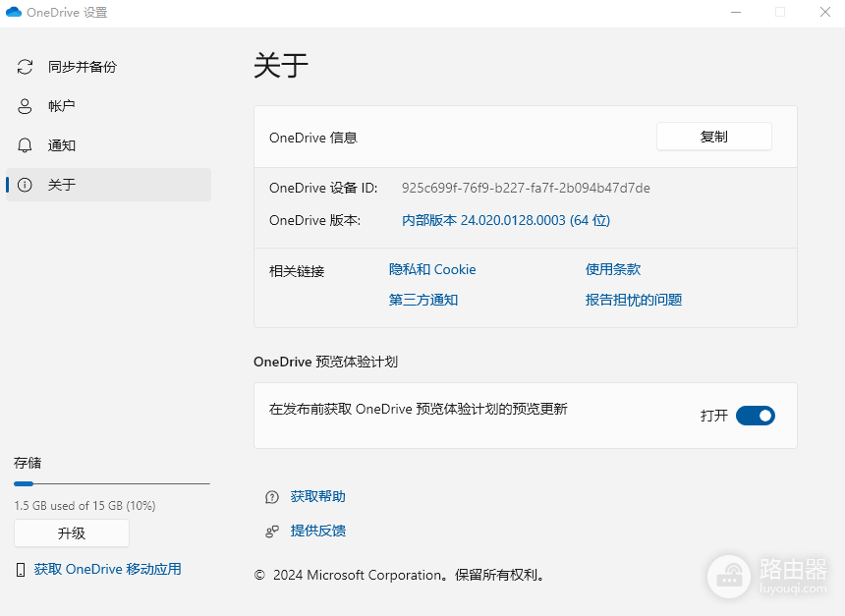Click the OneDrive 预览体验计划 heading
Viewport: 845px width, 616px height.
click(x=325, y=362)
